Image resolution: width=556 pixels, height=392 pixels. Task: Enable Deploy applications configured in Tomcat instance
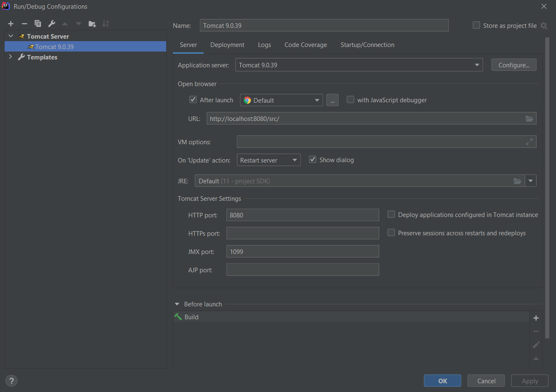pos(391,214)
